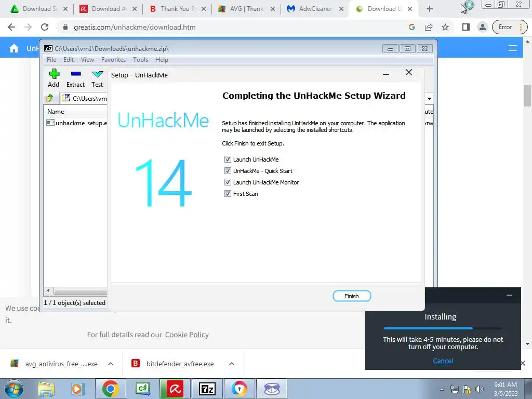Uncheck Launch UnHackMe checkbox

[228, 159]
